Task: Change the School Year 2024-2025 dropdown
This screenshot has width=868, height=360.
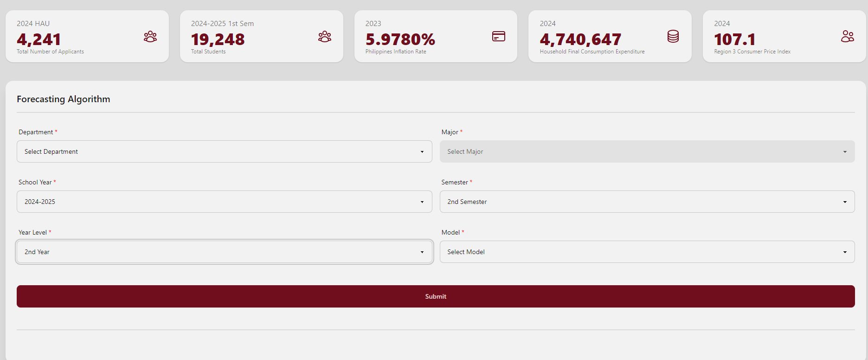Action: [x=224, y=202]
